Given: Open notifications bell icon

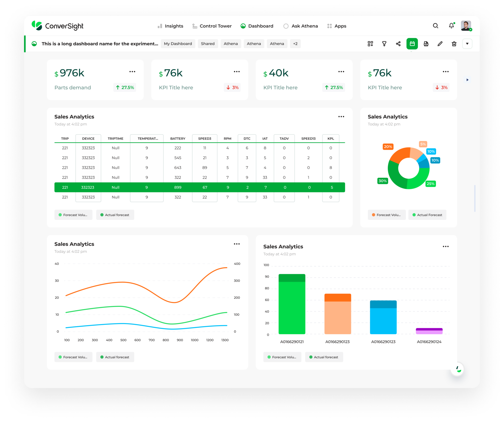Looking at the screenshot, I should pos(451,26).
